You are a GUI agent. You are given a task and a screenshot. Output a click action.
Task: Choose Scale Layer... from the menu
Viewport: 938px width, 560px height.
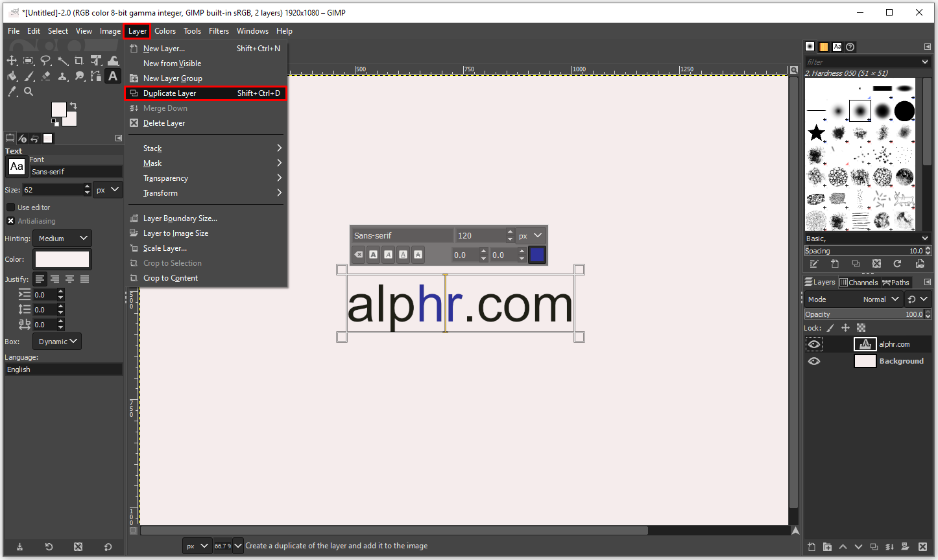point(206,248)
